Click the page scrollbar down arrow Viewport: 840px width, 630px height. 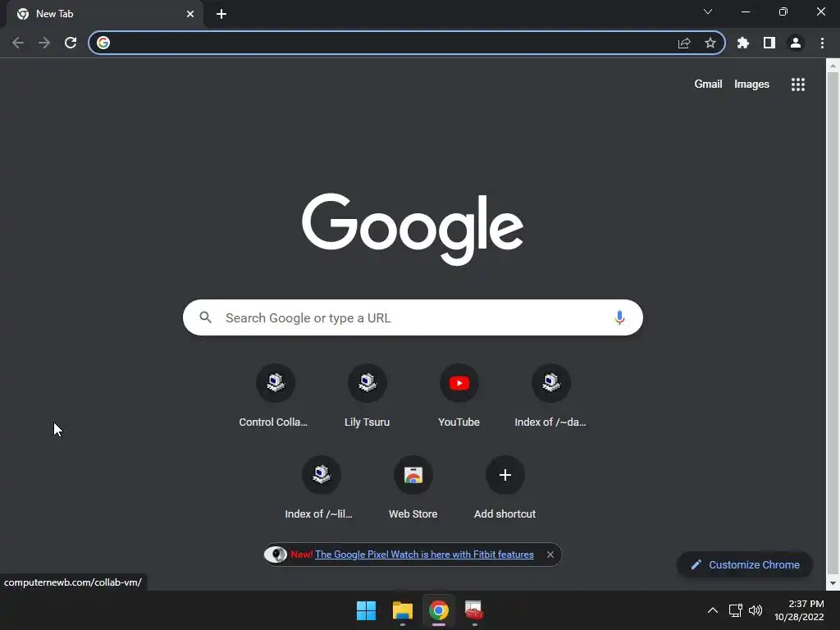[833, 583]
